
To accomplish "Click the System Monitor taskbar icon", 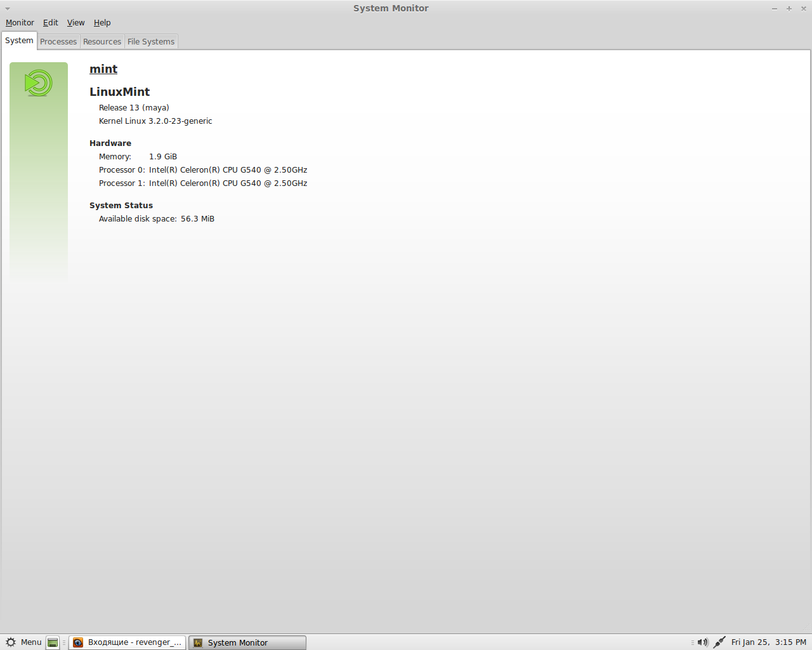I will tap(198, 643).
